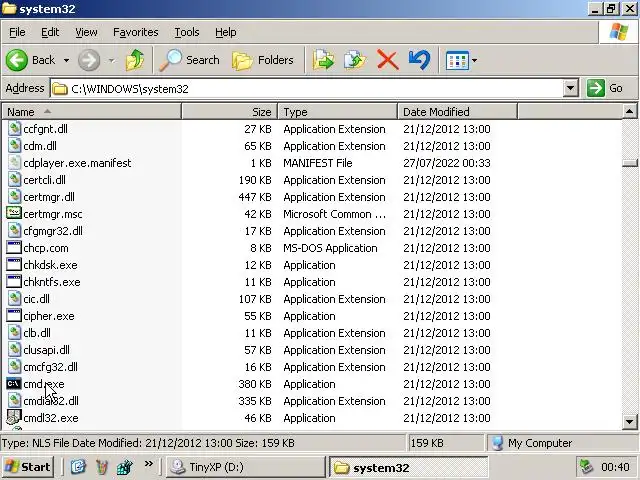
Task: Click the greyed Forward arrow icon
Action: [x=89, y=60]
